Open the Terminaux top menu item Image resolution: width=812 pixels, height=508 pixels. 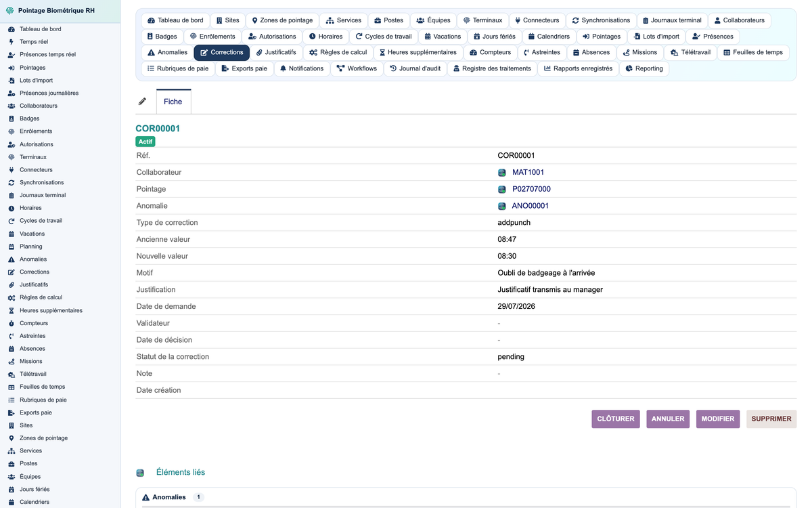click(x=482, y=20)
